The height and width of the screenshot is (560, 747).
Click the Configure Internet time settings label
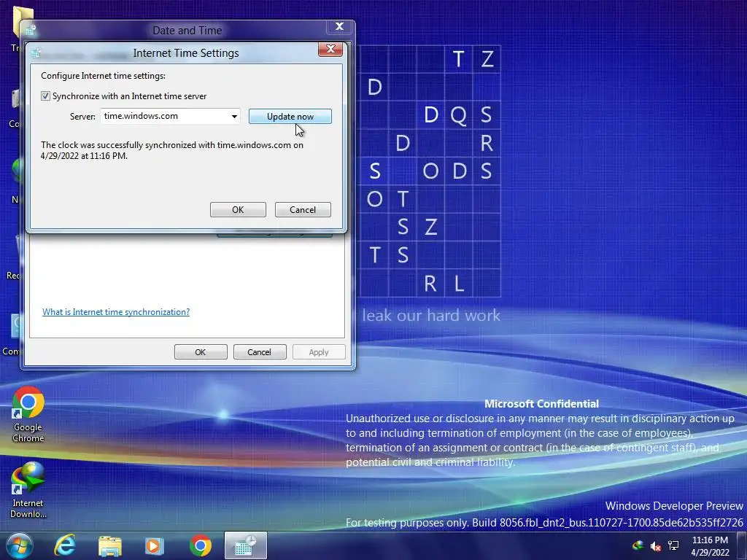[103, 76]
